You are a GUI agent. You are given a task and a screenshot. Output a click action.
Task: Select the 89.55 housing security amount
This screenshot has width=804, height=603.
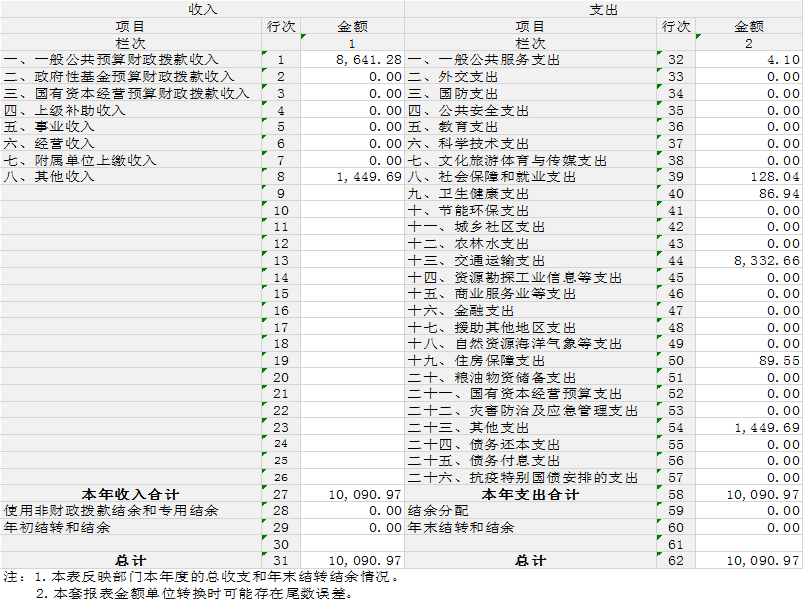pyautogui.click(x=750, y=360)
